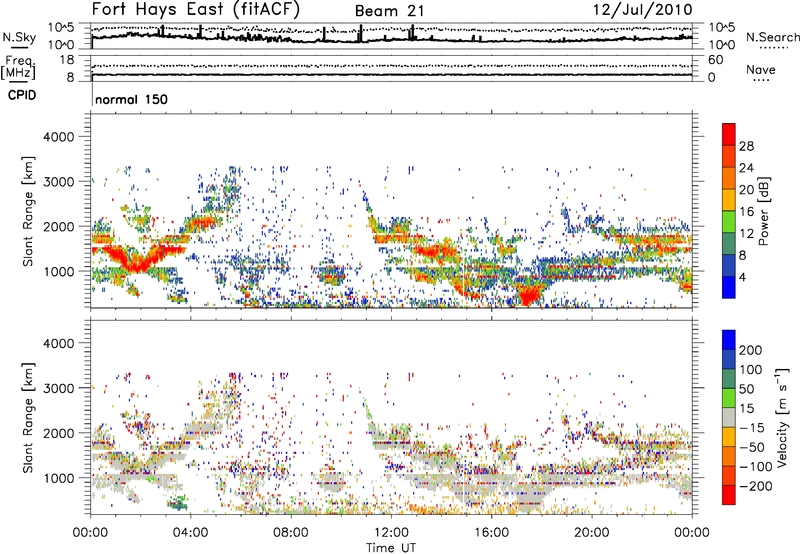
Task: Click the velocity panel 'Slant Range [km]' label
Action: coord(28,418)
